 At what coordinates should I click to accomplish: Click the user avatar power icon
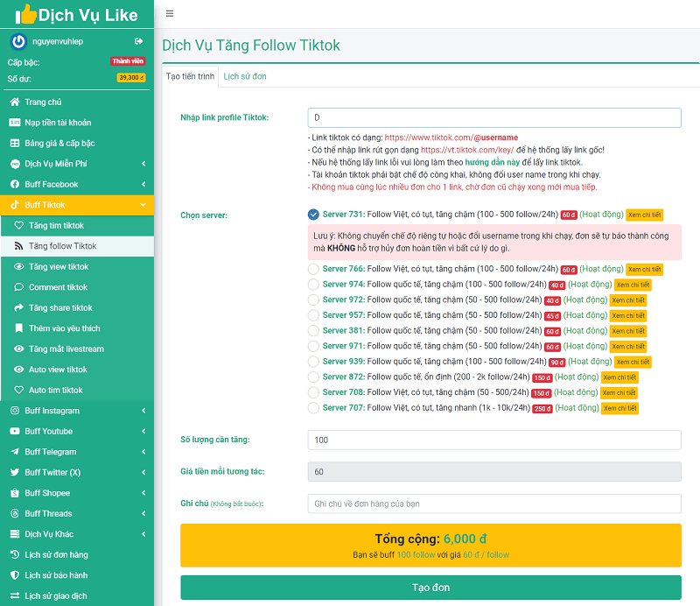18,41
